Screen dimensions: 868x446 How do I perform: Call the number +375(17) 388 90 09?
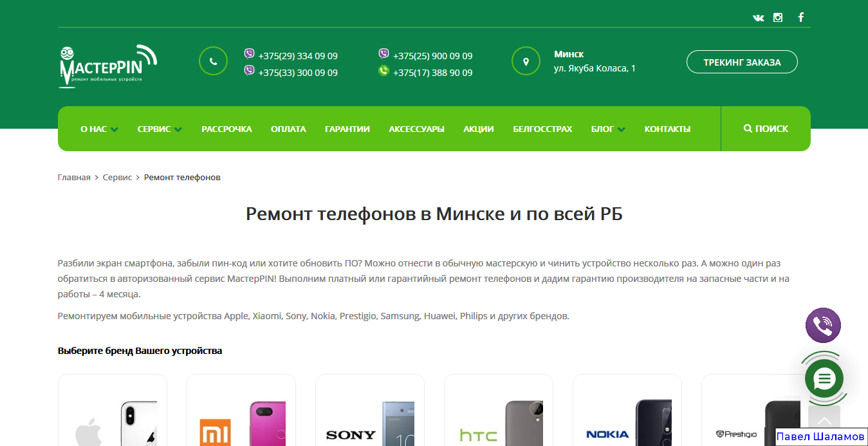tap(432, 73)
